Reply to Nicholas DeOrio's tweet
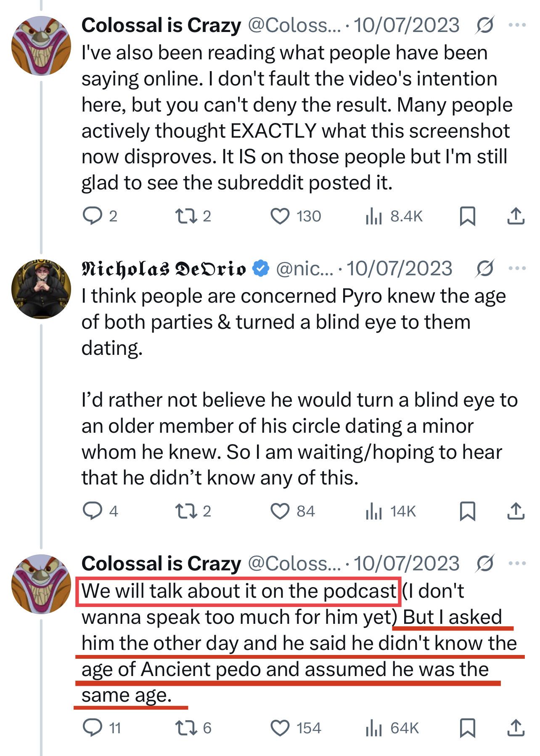 93,511
